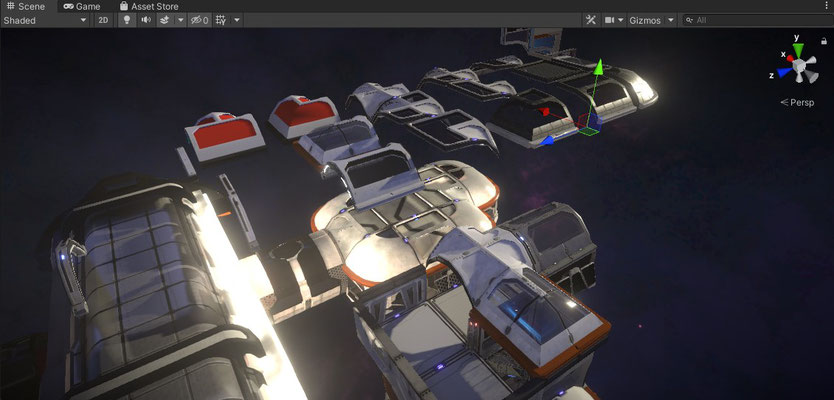Image resolution: width=834 pixels, height=400 pixels.
Task: Open the scene view three-dot options menu
Action: coord(826,6)
